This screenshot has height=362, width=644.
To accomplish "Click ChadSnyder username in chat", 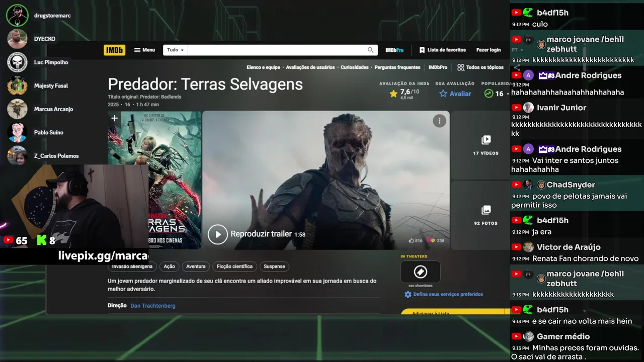I will pyautogui.click(x=571, y=185).
